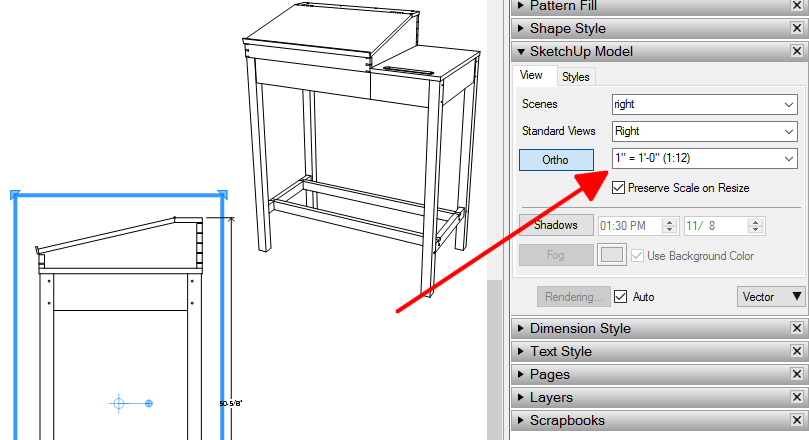Increase the shadow date with up arrow
This screenshot has width=809, height=440.
(x=755, y=222)
